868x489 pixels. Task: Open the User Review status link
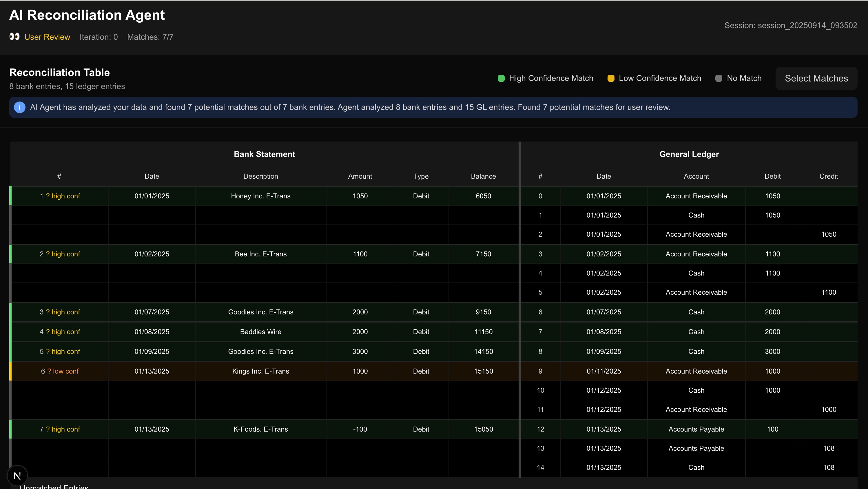pos(47,37)
